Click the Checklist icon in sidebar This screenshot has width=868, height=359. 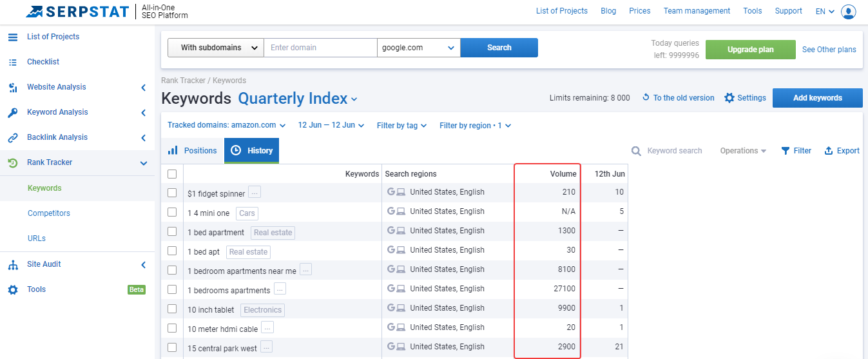(x=13, y=62)
